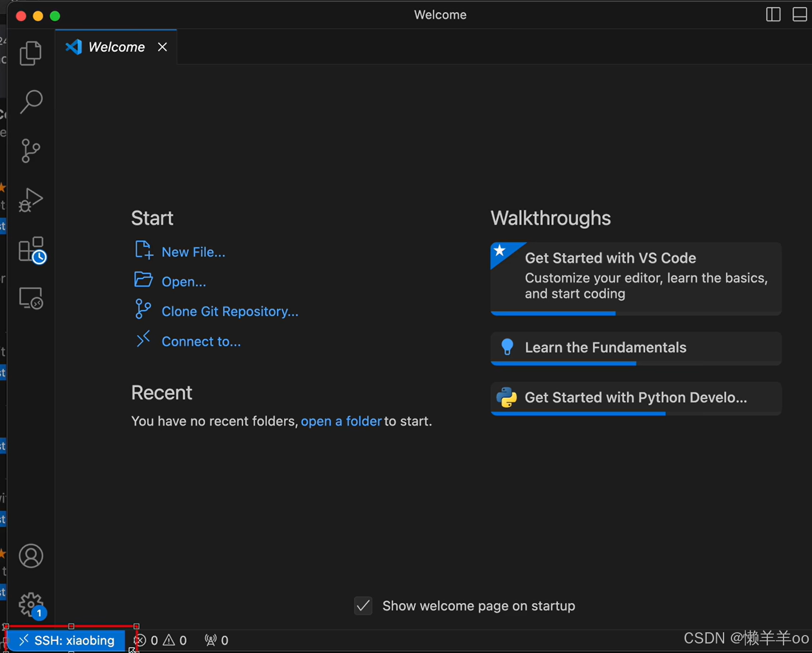Toggle primary side bar layout icon
This screenshot has height=653, width=812.
pyautogui.click(x=773, y=15)
